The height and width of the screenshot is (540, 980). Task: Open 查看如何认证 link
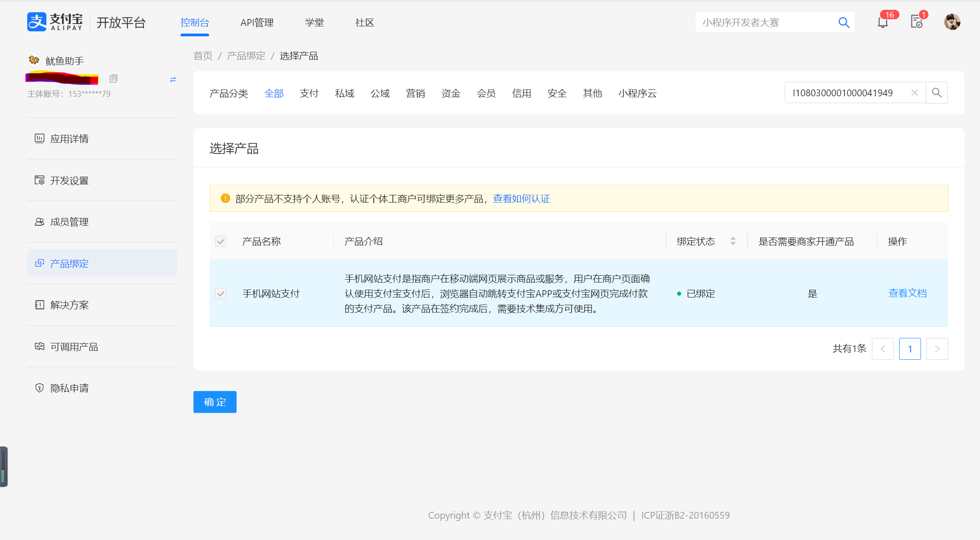click(x=521, y=198)
